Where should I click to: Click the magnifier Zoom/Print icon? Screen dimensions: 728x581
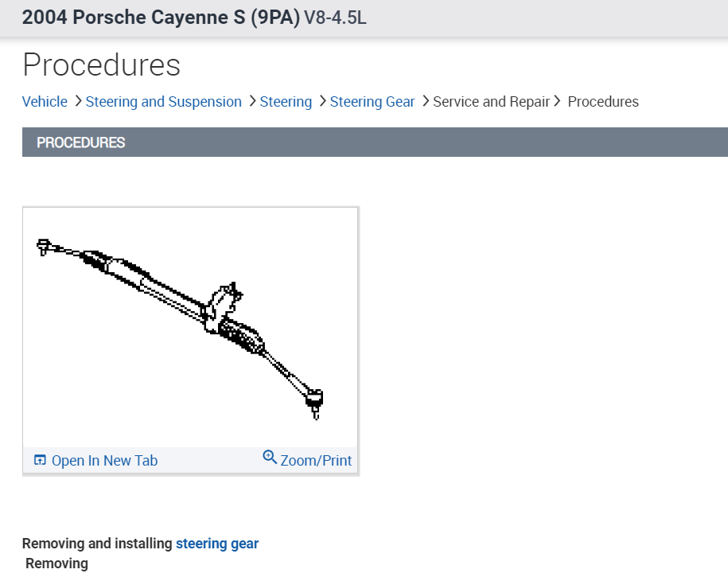[x=270, y=457]
